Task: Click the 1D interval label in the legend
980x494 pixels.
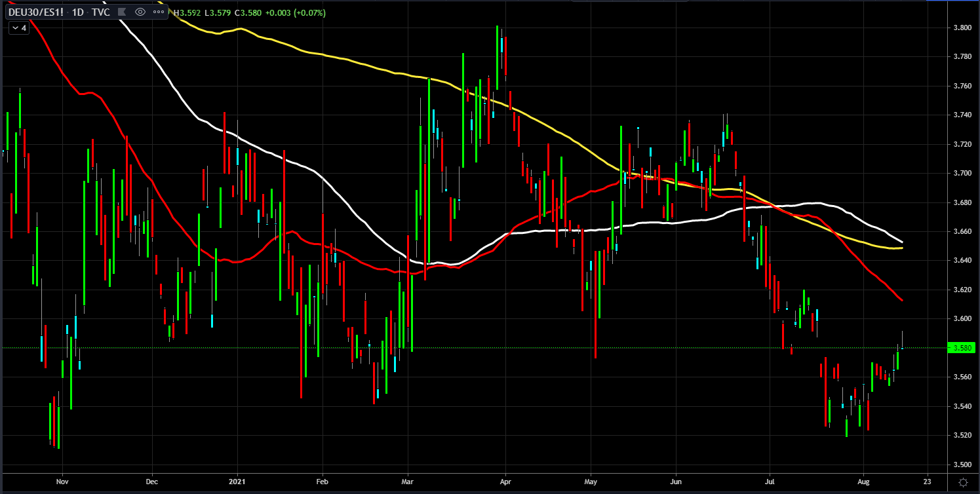Action: coord(77,12)
